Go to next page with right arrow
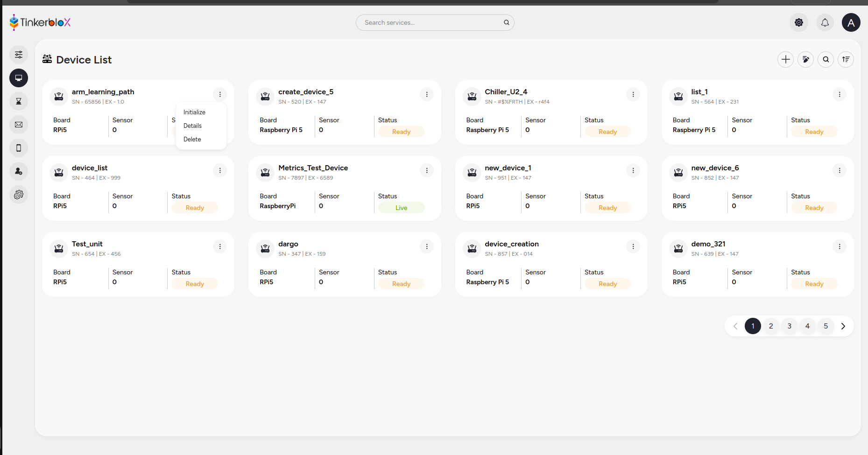Screen dimensions: 868x455 click(x=843, y=326)
